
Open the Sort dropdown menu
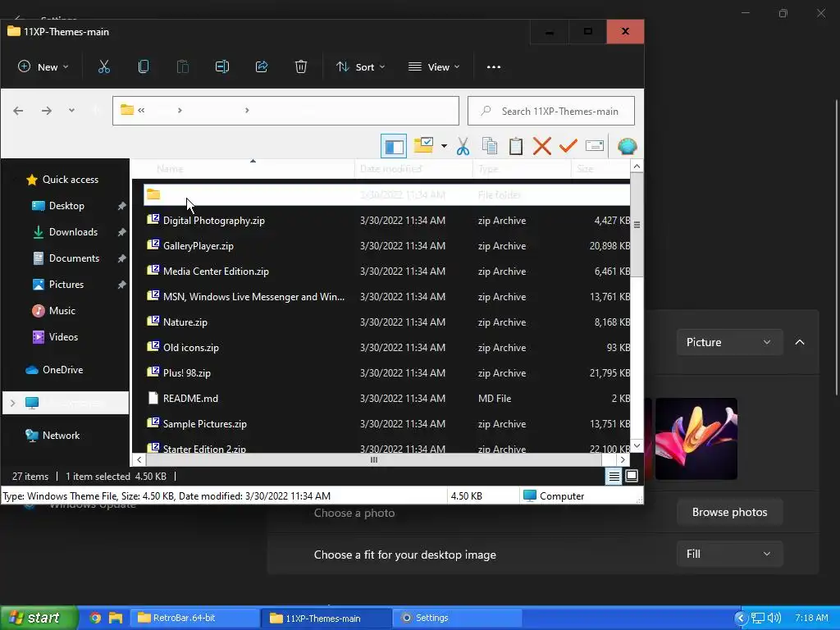[361, 67]
